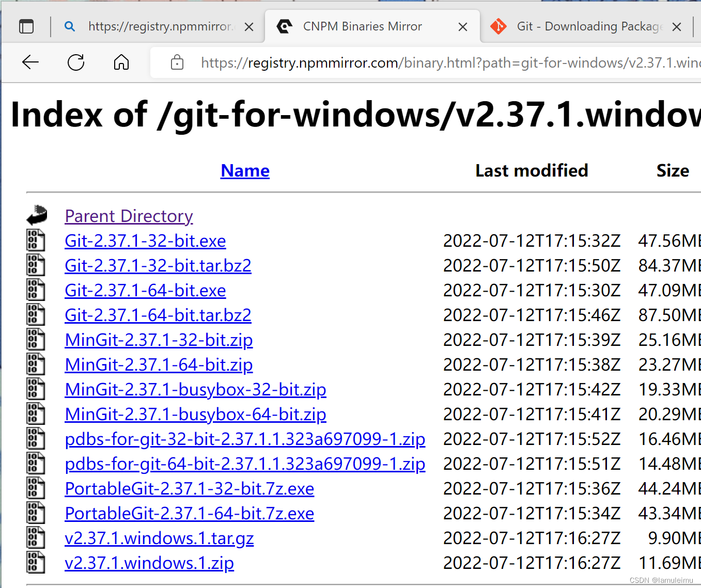Click the file icon beside v2.37.1.windows.1.zip
Screen dimensions: 701x588
click(x=36, y=562)
